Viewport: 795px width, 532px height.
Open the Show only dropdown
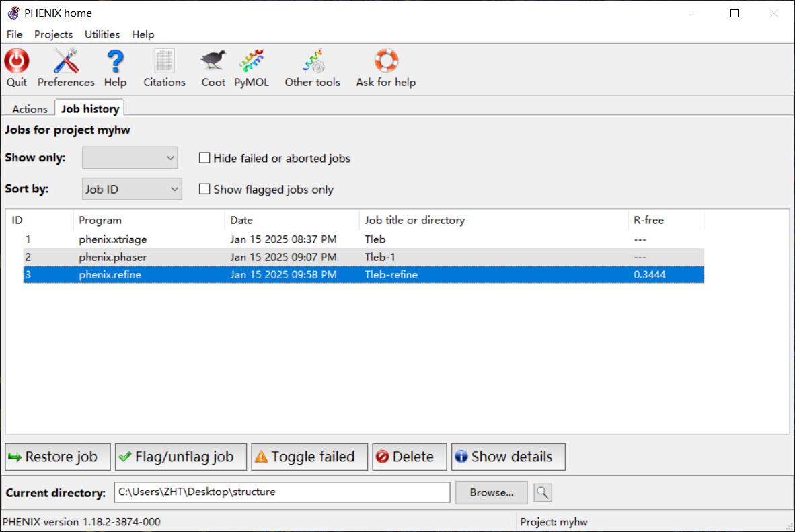[130, 158]
